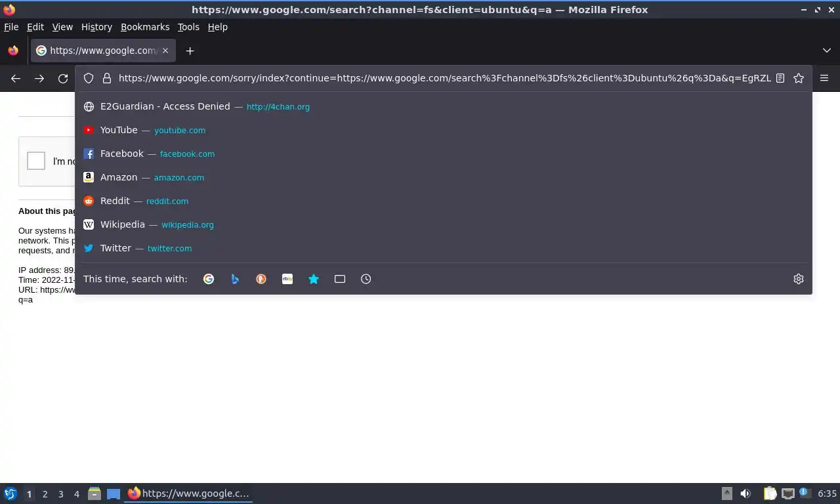
Task: Open the Help menu
Action: 218,27
